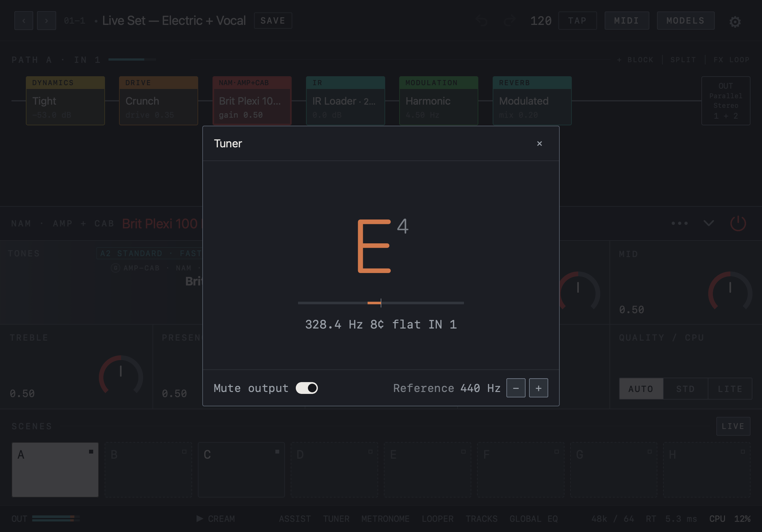
Task: Open the three-dots more menu
Action: 680,223
